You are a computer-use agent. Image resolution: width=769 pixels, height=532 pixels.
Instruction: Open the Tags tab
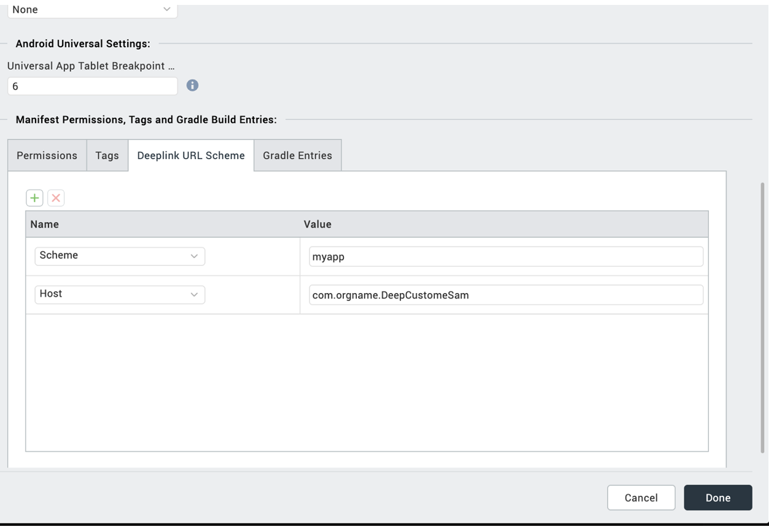[x=107, y=155]
